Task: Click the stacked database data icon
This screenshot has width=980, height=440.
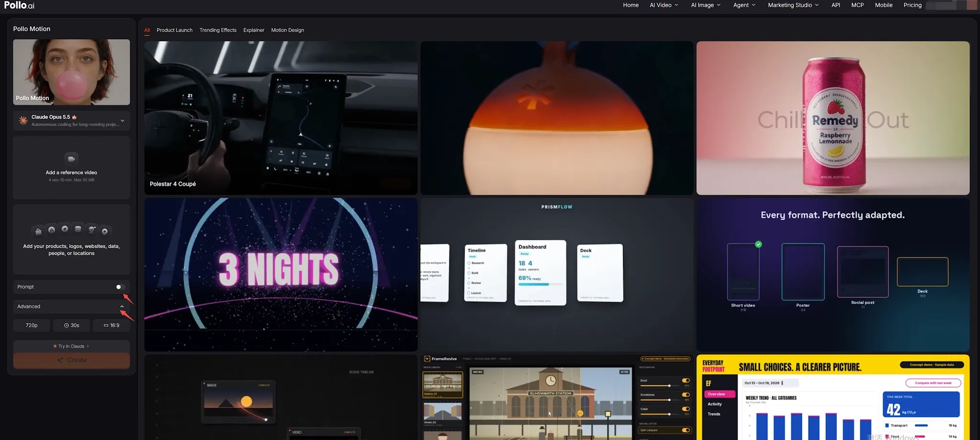Action: (78, 229)
